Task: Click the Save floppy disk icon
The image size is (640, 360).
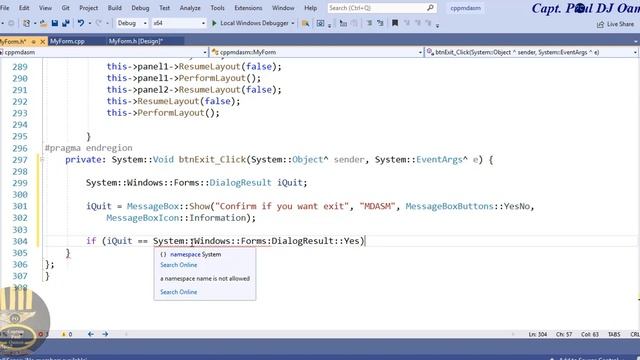Action: 55,23
